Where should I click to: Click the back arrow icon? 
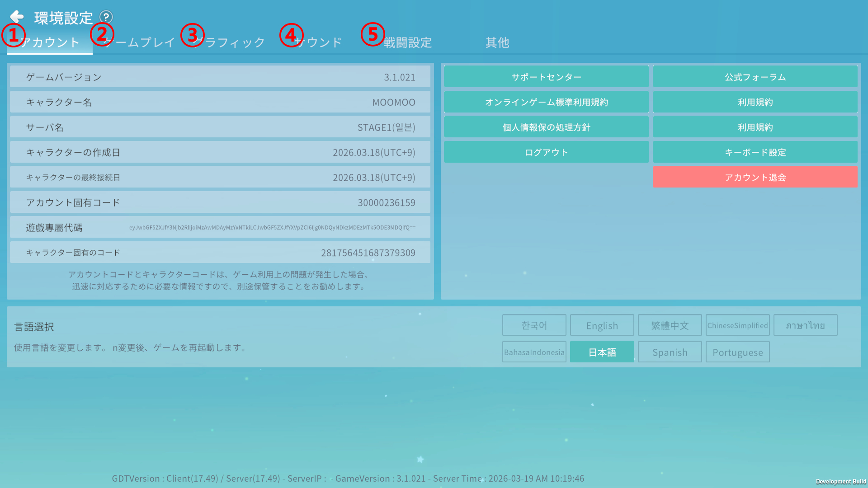[x=17, y=17]
